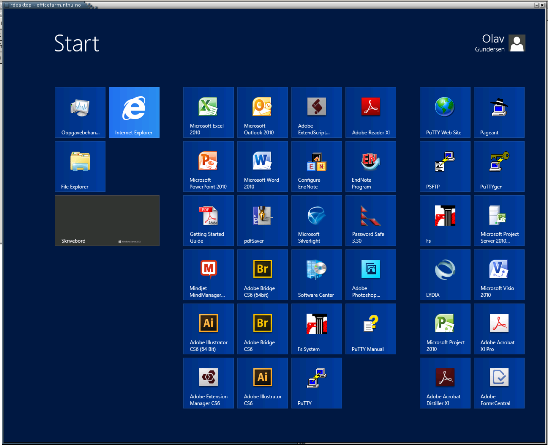Click the Olav user account picture

tap(517, 43)
